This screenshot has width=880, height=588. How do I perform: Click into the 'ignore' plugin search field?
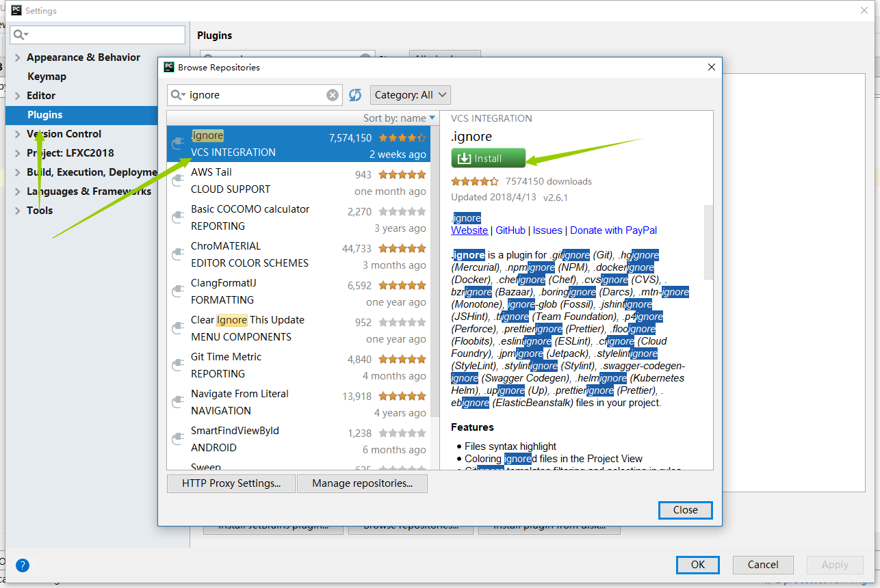[x=256, y=95]
